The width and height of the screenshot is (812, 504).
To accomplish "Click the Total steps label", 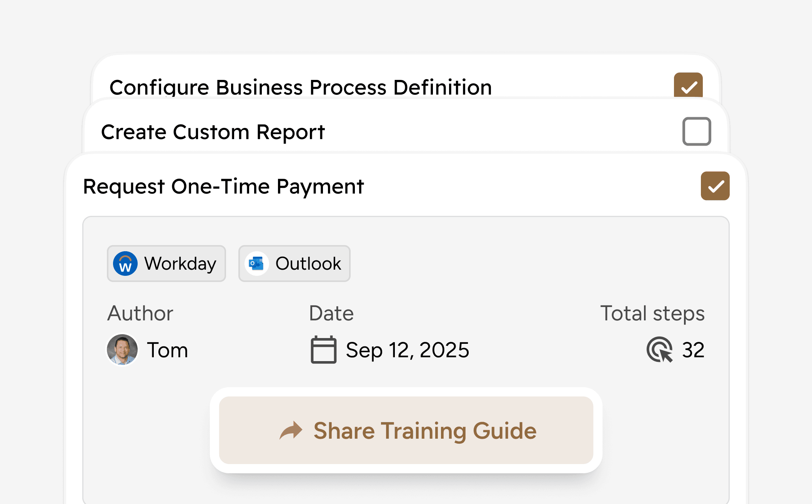I will (652, 313).
